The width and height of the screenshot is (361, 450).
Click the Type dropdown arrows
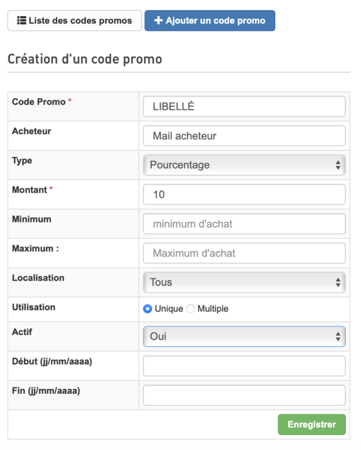tap(338, 165)
